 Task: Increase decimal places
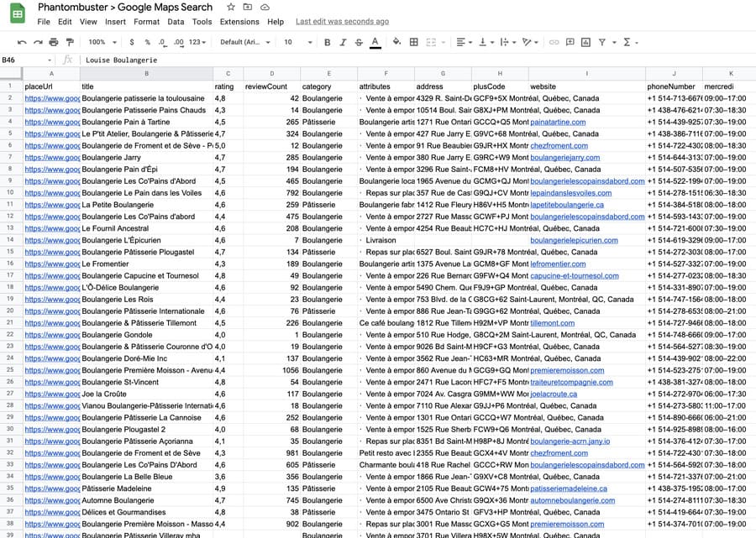pos(179,42)
